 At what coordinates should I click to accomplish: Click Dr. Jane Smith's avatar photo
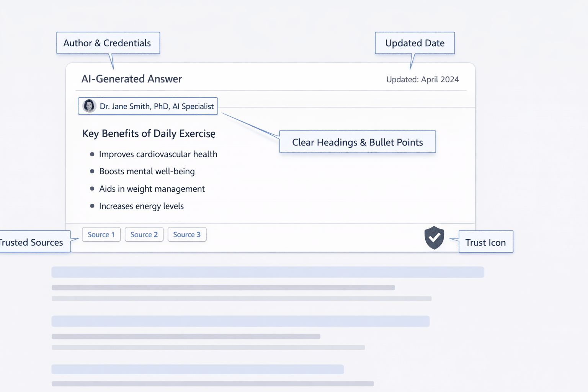(x=89, y=106)
